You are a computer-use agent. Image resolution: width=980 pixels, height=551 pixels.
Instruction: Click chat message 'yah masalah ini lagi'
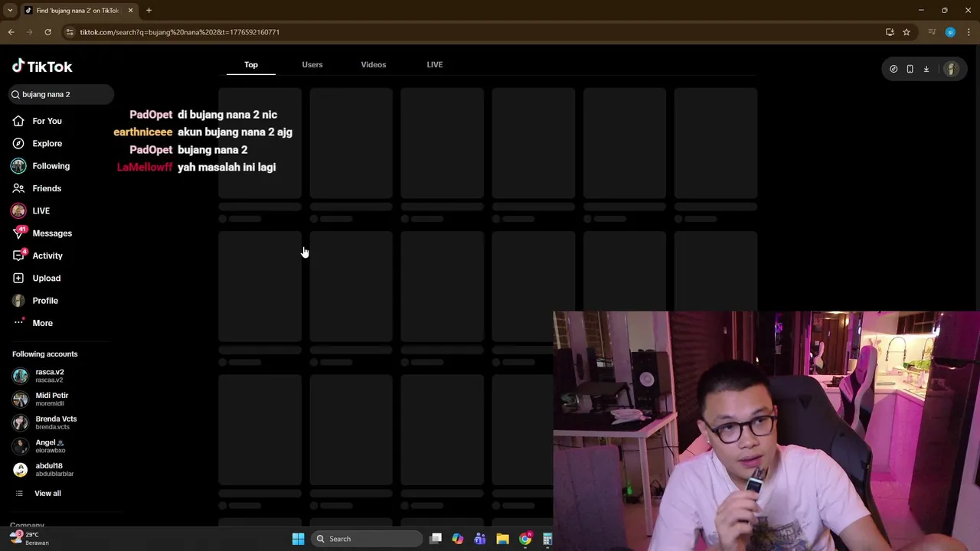coord(227,167)
